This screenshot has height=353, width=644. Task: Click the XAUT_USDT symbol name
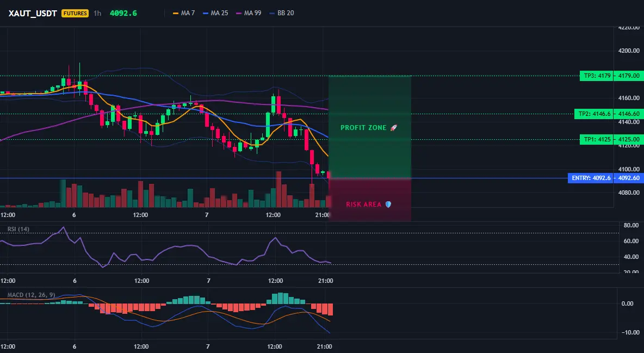[x=33, y=13]
